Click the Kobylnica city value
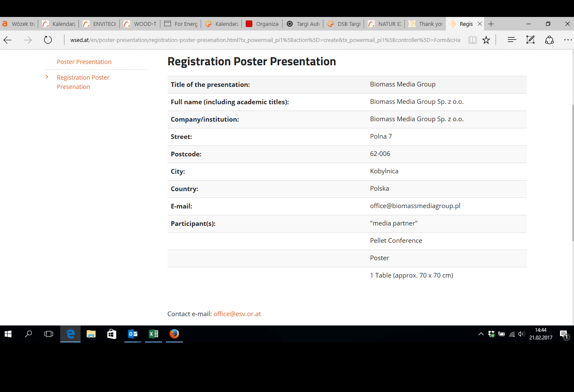 pos(384,171)
